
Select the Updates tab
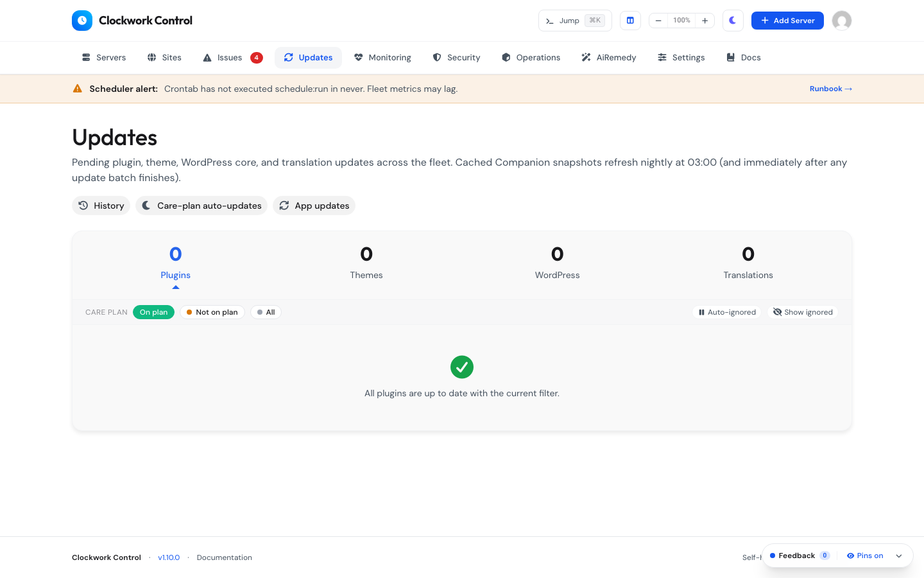308,58
